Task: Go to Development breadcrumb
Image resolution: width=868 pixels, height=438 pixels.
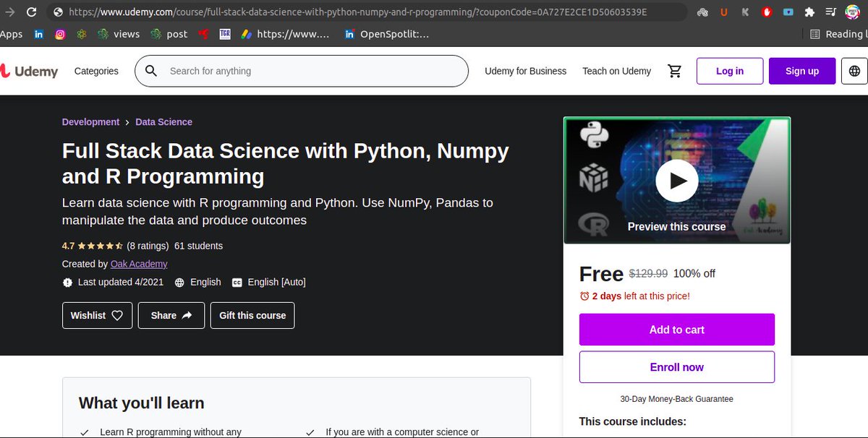Action: pos(90,122)
